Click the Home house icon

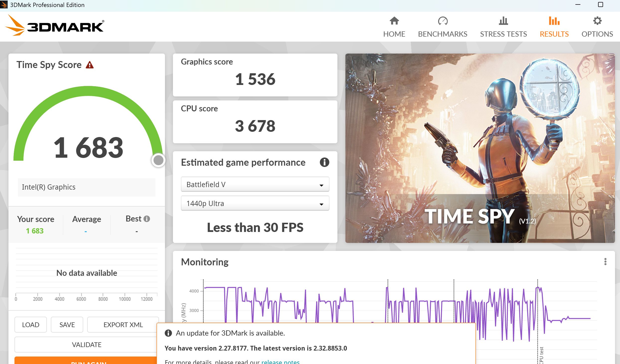tap(394, 21)
